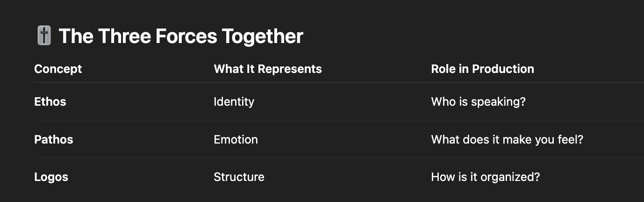The image size is (644, 202).
Task: Select the 'Ethos' table cell
Action: click(50, 101)
